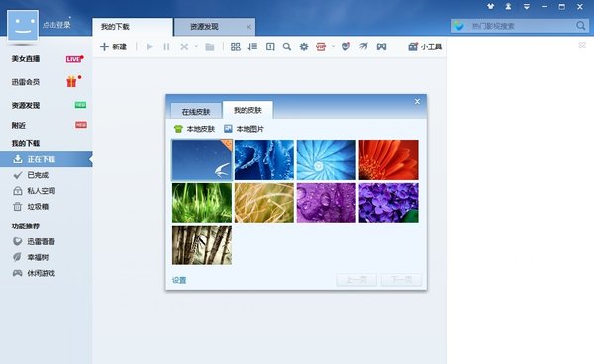Open the main menu dropdown in title bar

point(527,7)
